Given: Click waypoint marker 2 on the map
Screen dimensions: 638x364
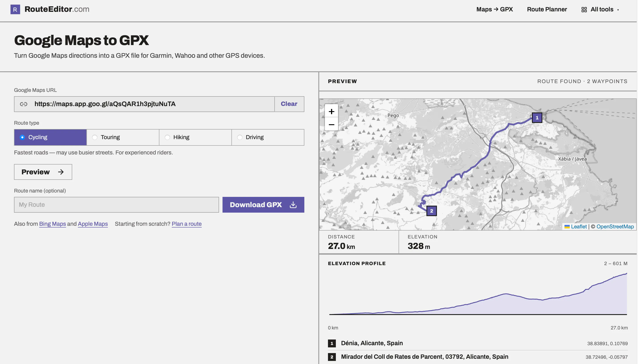Looking at the screenshot, I should tap(431, 211).
